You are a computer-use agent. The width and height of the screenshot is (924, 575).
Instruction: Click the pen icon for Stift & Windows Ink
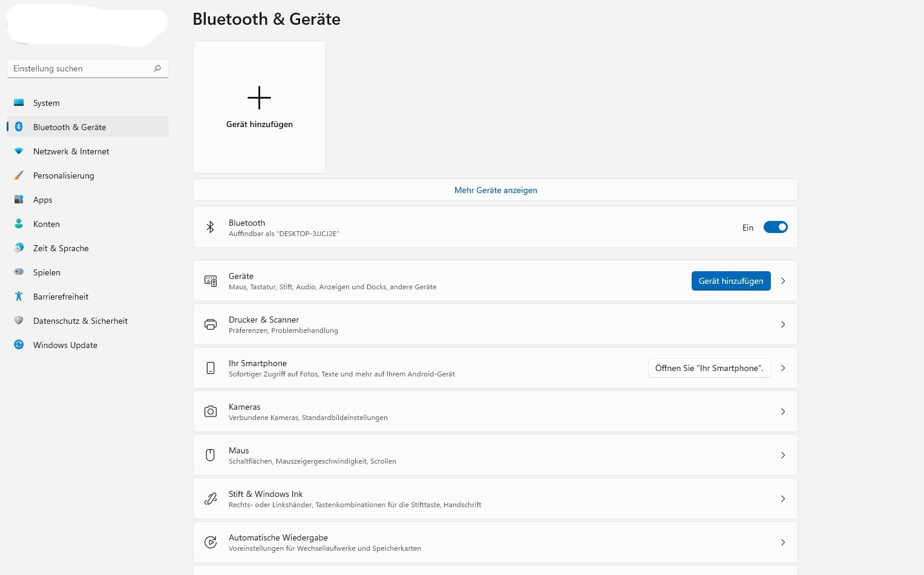click(x=210, y=499)
